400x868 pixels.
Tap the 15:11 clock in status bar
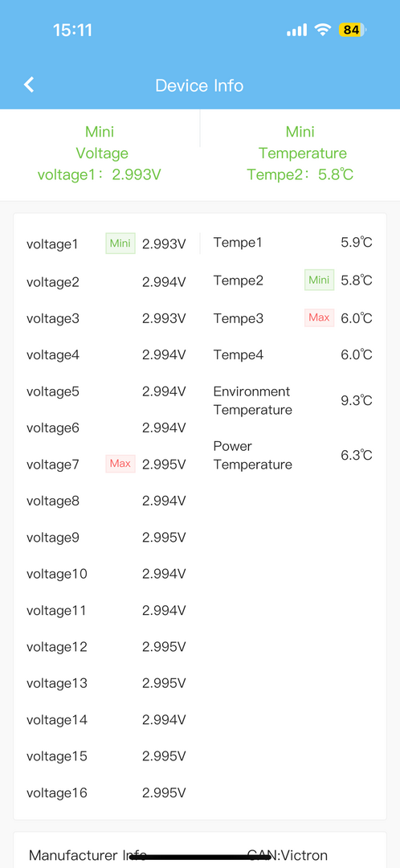point(72,30)
